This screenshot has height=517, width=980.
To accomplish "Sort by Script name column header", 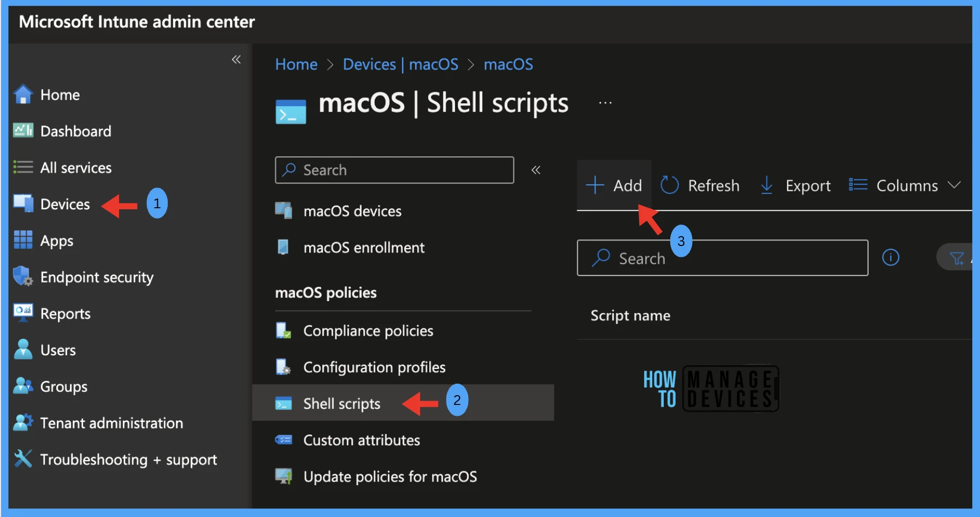I will click(x=630, y=315).
